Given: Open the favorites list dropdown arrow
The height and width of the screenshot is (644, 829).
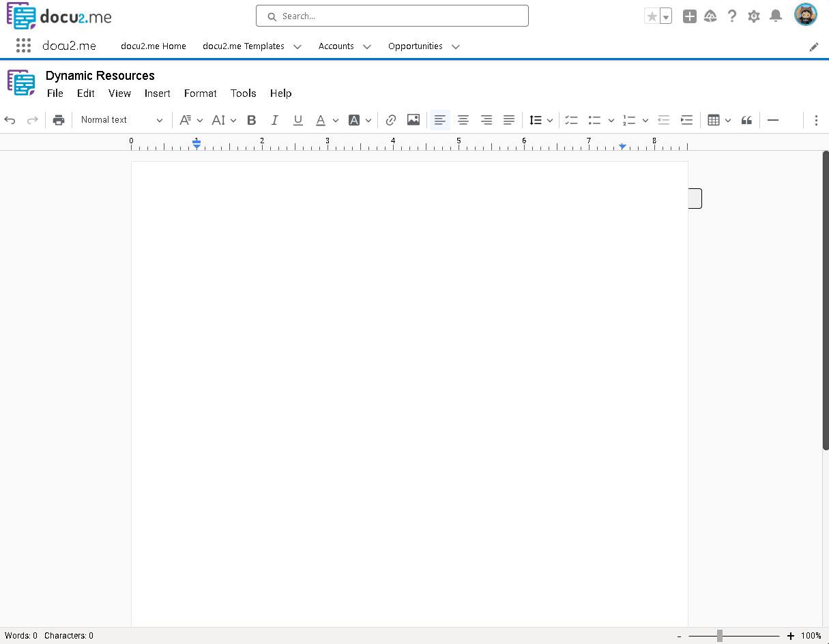Looking at the screenshot, I should coord(666,16).
